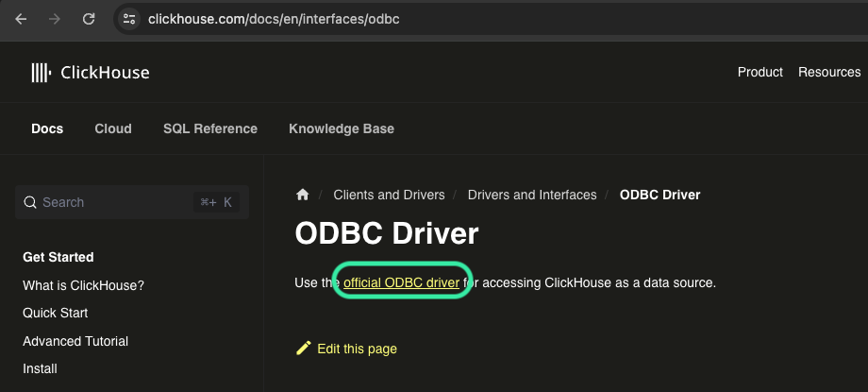Open the Knowledge Base tab
This screenshot has height=392, width=868.
point(342,128)
